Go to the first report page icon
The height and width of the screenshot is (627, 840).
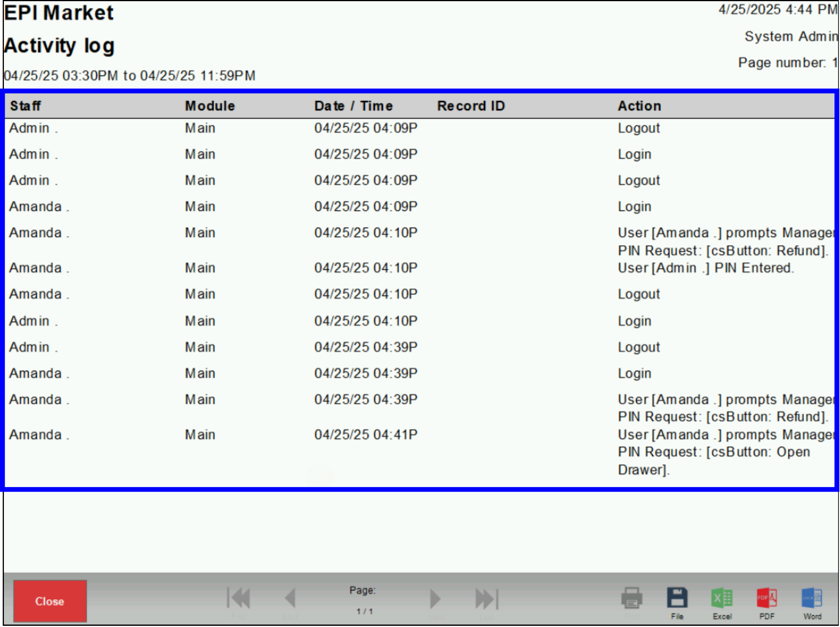[239, 598]
